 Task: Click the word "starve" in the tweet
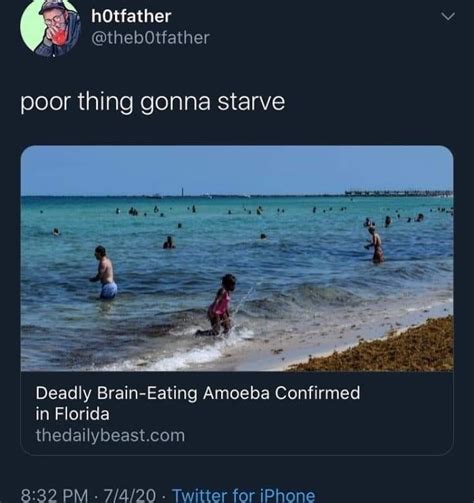[251, 102]
